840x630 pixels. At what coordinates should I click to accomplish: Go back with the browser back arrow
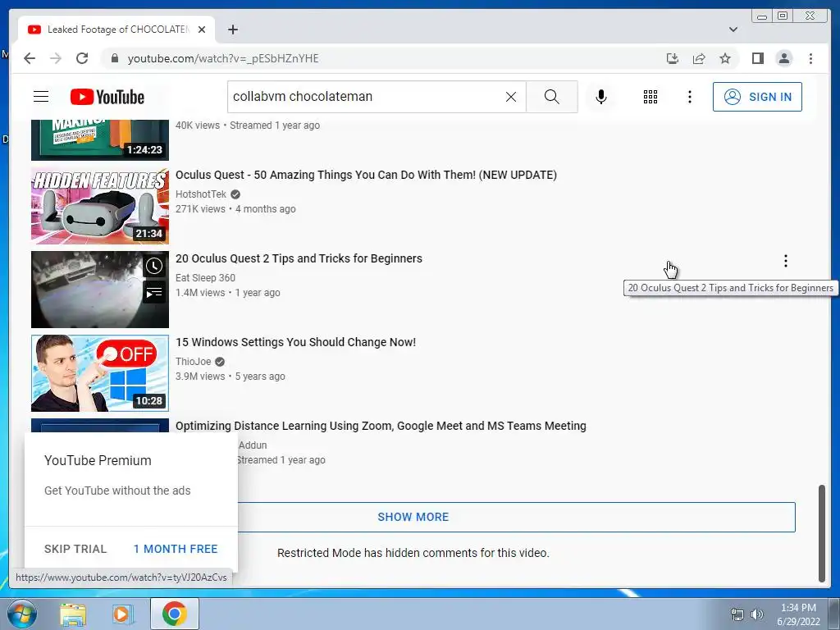click(x=30, y=58)
